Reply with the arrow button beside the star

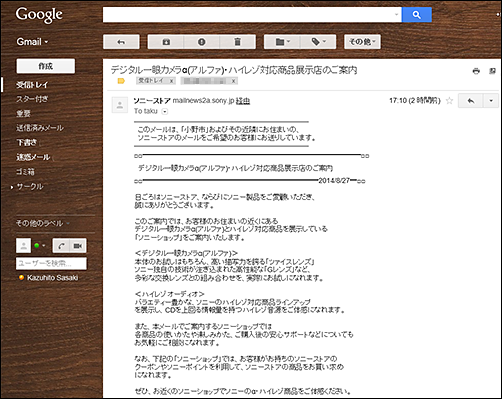click(471, 101)
